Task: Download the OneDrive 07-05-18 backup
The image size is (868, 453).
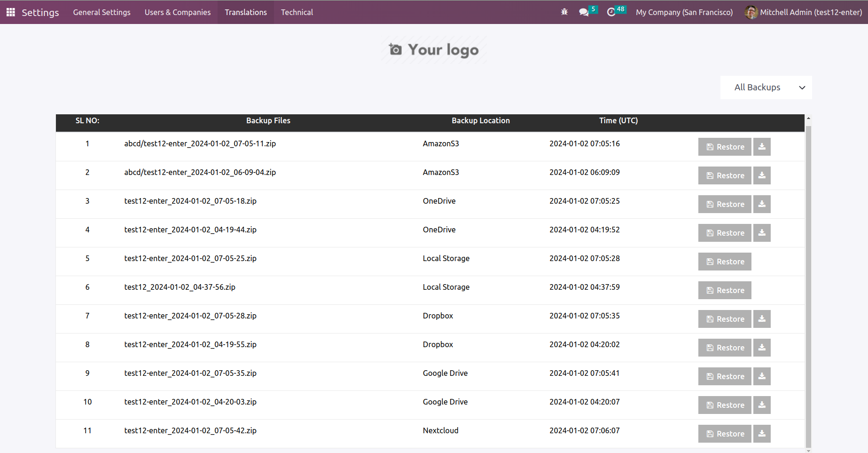Action: pyautogui.click(x=762, y=204)
